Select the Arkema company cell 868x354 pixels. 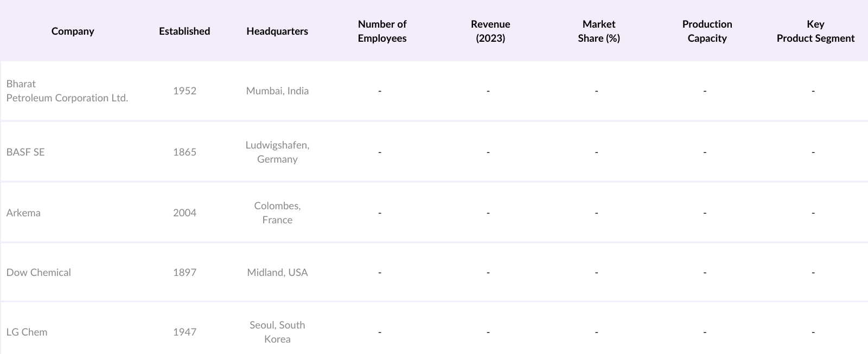coord(23,213)
